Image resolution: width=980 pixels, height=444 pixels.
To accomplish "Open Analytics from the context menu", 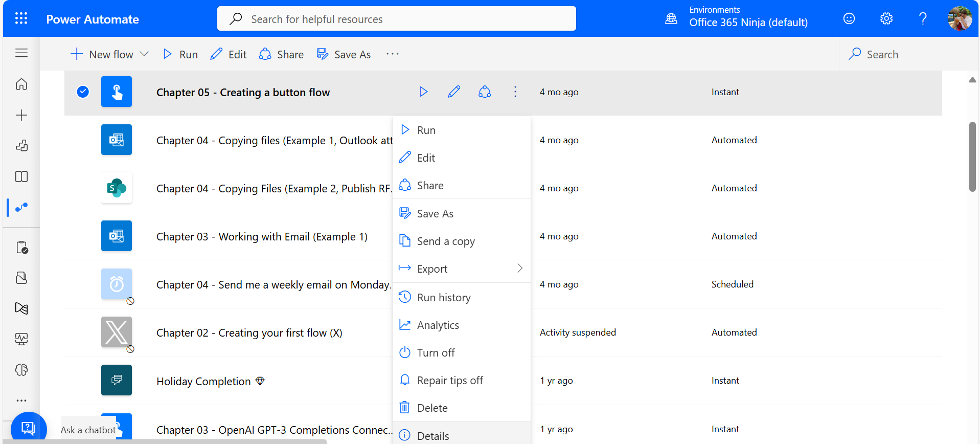I will [462, 325].
